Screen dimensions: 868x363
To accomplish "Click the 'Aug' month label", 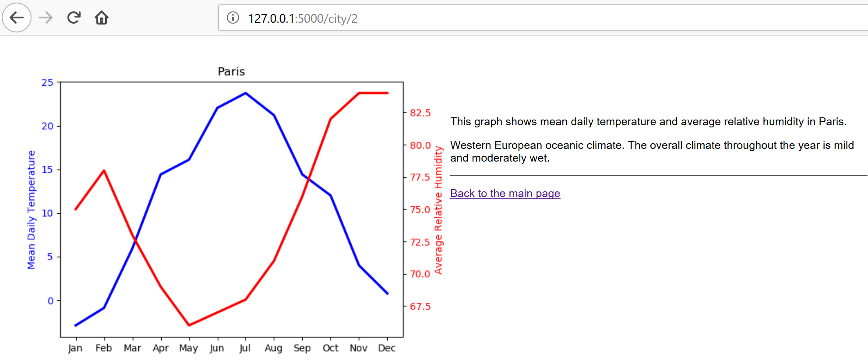I will point(273,348).
